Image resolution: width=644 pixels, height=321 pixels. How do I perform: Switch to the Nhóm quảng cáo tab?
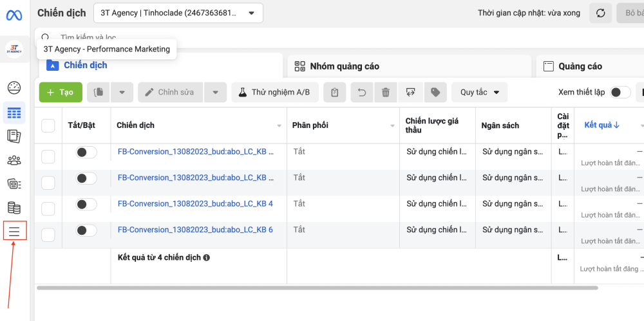coord(409,66)
